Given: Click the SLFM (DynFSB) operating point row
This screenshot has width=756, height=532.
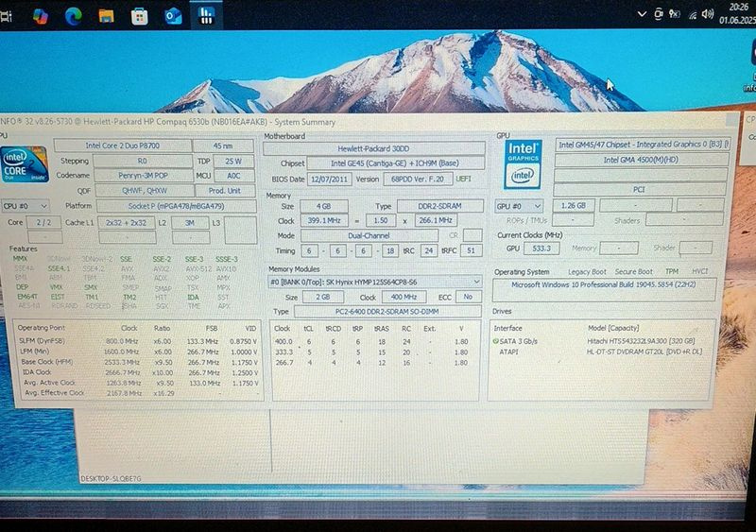Looking at the screenshot, I should click(x=139, y=341).
